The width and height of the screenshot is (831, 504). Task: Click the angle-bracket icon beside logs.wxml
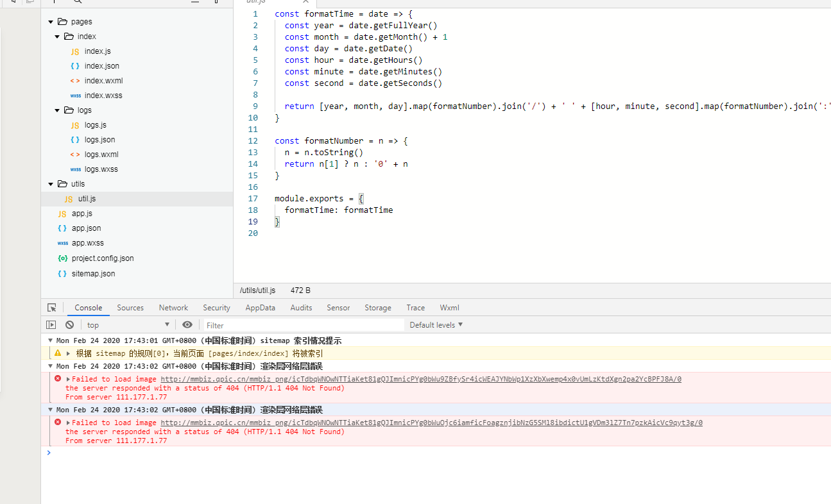click(75, 155)
